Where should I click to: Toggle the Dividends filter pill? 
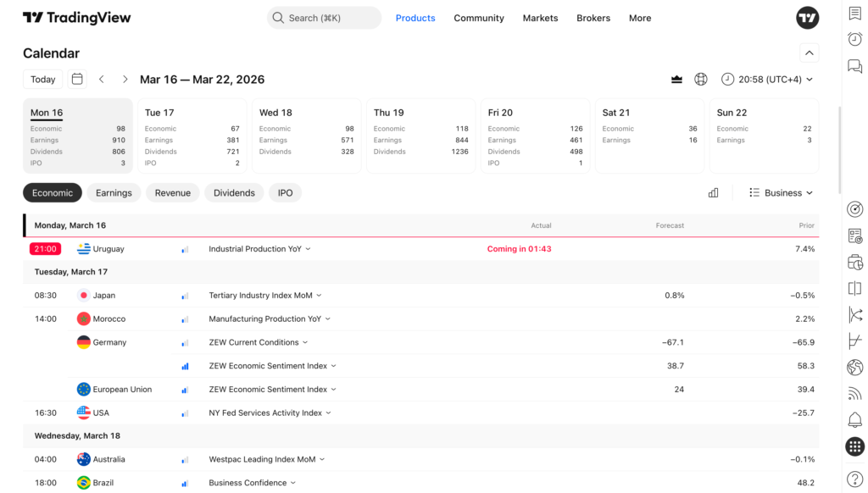pyautogui.click(x=234, y=192)
